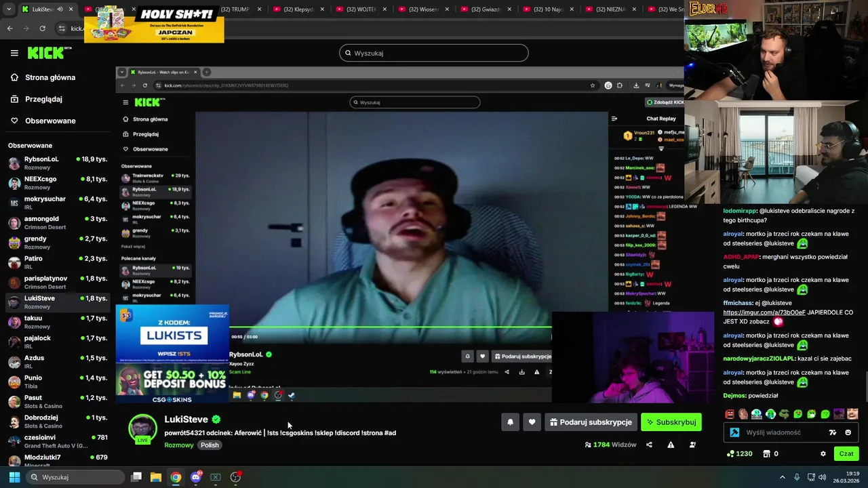Image resolution: width=868 pixels, height=488 pixels.
Task: Expand the browser tab search dropdown
Action: pyautogui.click(x=9, y=9)
